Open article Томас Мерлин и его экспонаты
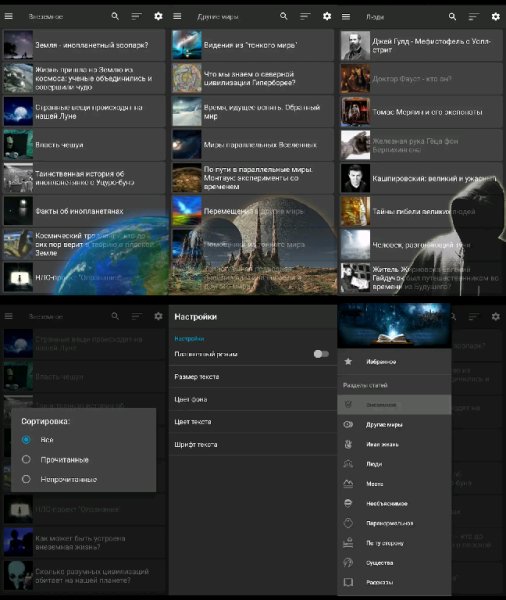 [x=421, y=112]
